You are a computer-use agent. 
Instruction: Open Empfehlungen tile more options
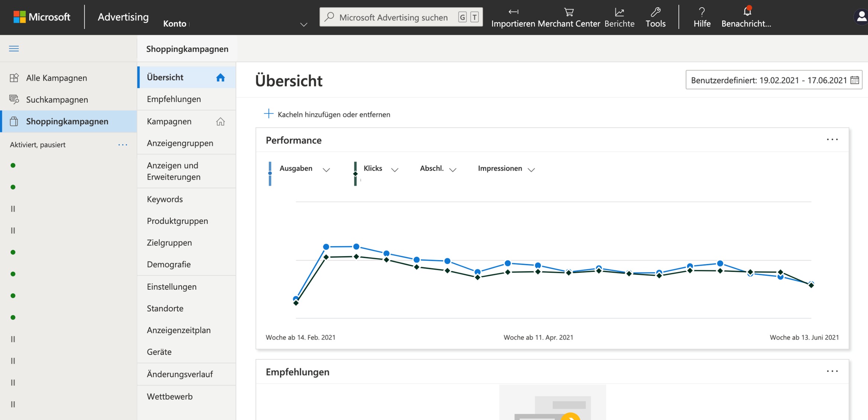pos(832,371)
